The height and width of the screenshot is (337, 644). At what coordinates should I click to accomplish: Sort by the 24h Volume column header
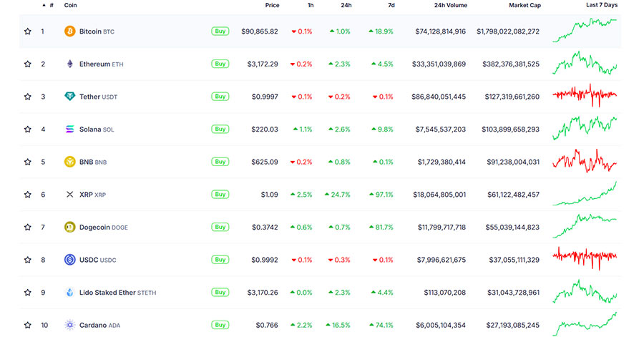[x=451, y=5]
